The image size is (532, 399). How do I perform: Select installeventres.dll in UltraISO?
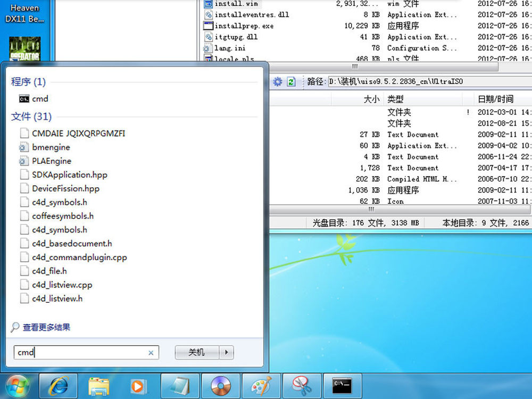point(252,14)
